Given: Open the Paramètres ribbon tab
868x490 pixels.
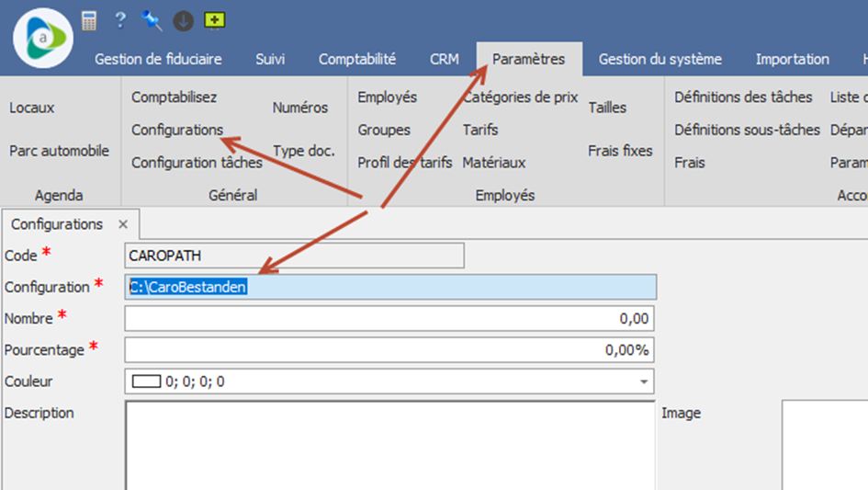Looking at the screenshot, I should tap(529, 59).
